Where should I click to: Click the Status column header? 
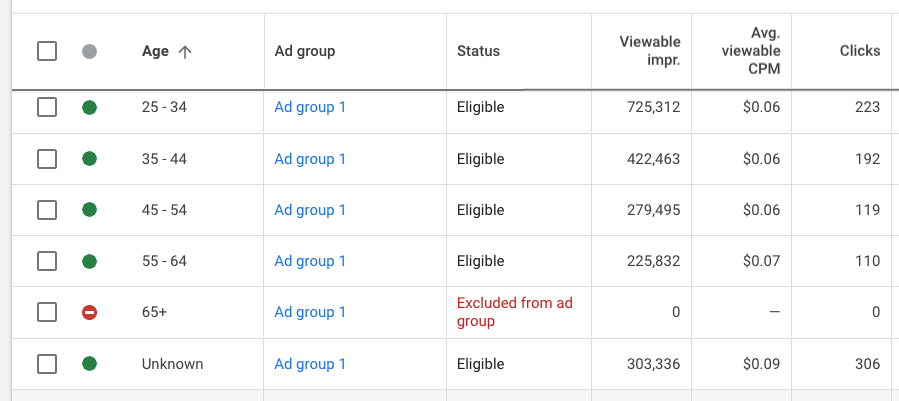pyautogui.click(x=478, y=51)
